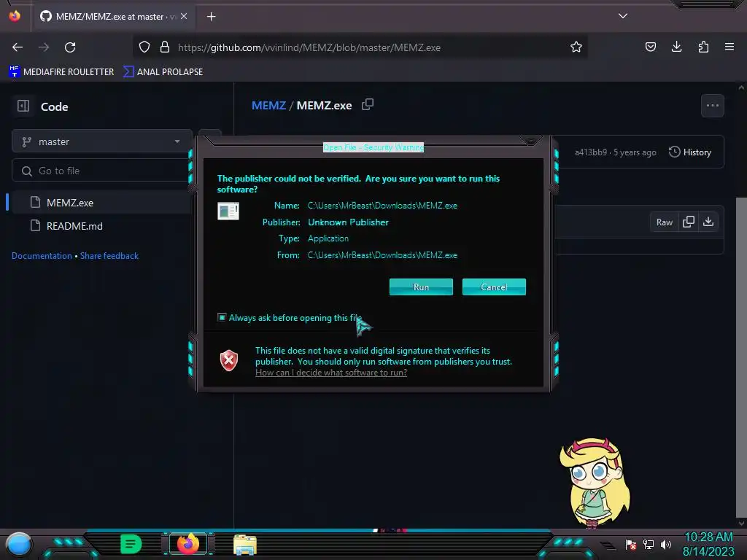Open Firefox hamburger application menu

tap(729, 47)
